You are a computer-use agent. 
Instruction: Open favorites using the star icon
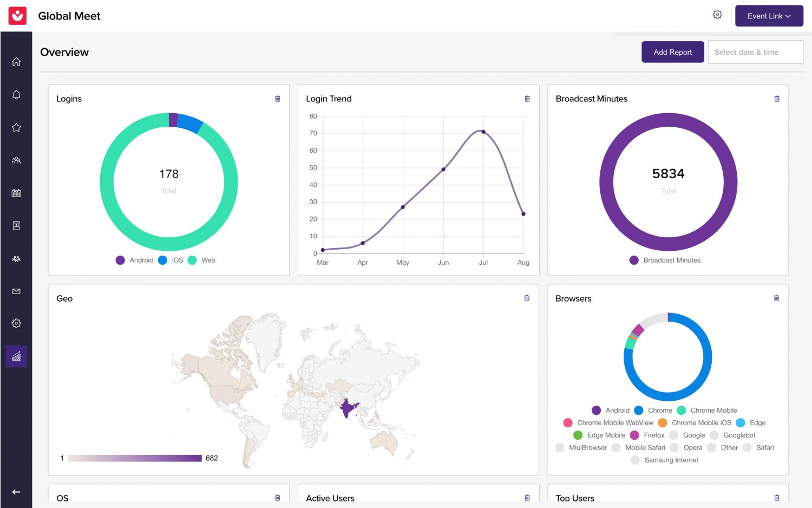(16, 127)
